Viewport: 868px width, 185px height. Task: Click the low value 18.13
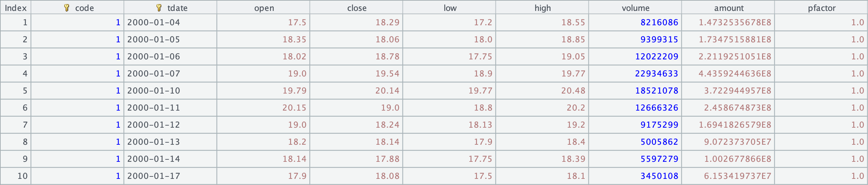tap(480, 125)
